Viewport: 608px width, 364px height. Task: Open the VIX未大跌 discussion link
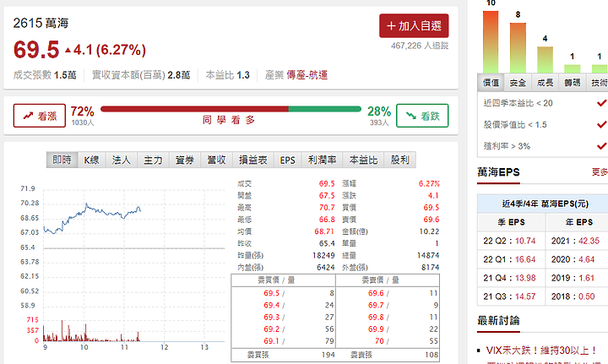tap(541, 350)
